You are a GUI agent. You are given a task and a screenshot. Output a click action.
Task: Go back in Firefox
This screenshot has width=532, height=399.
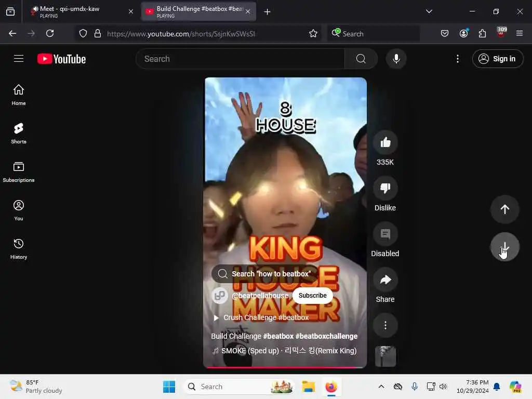[12, 33]
